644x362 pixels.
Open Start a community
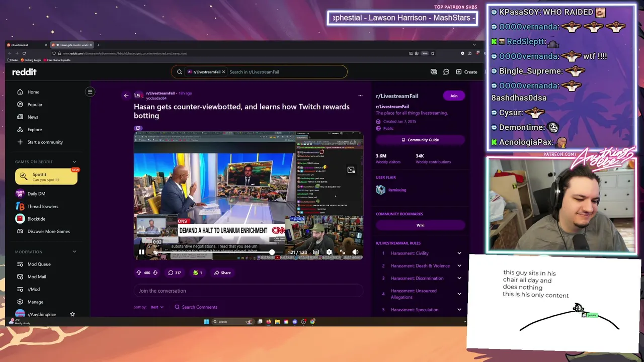click(x=40, y=142)
